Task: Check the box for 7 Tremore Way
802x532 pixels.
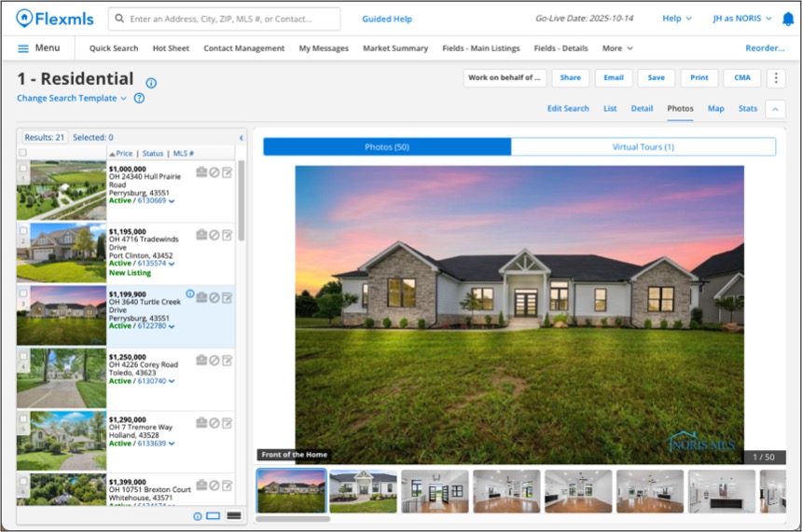Action: 23,419
